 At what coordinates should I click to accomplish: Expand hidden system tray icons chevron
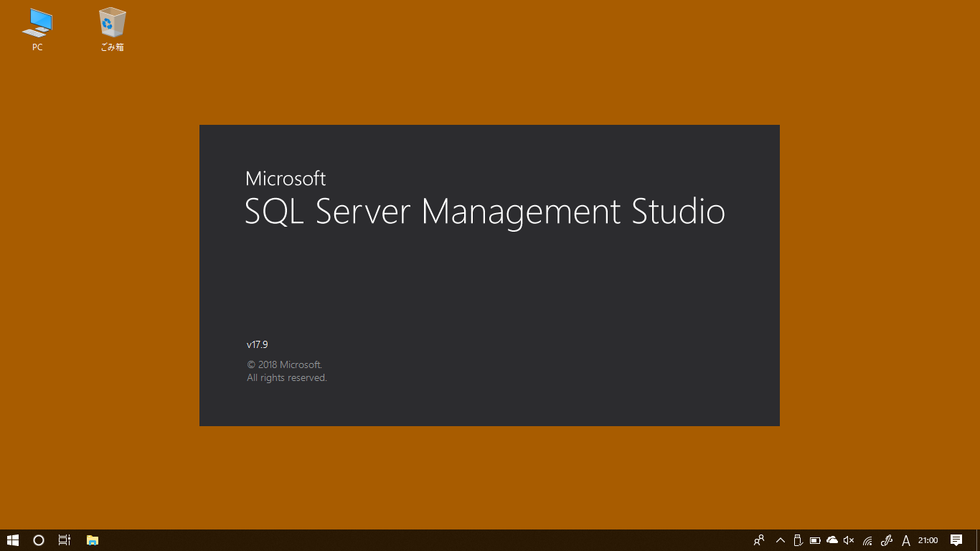[781, 540]
